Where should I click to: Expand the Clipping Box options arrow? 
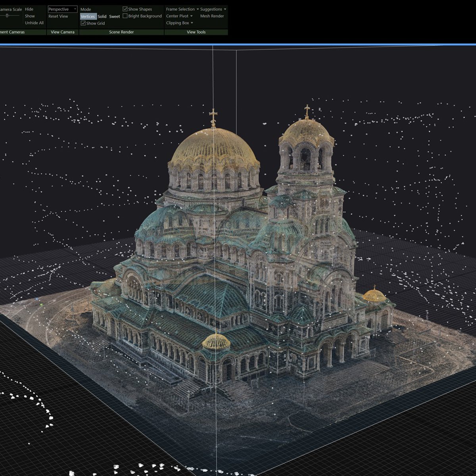click(x=192, y=23)
